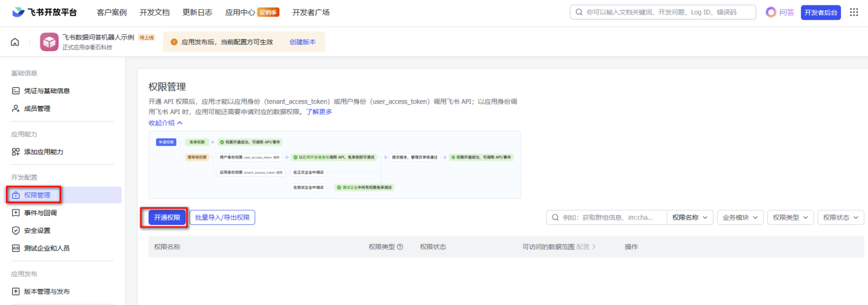Click the 测试企业和人员 code icon
The width and height of the screenshot is (868, 305).
coord(16,248)
